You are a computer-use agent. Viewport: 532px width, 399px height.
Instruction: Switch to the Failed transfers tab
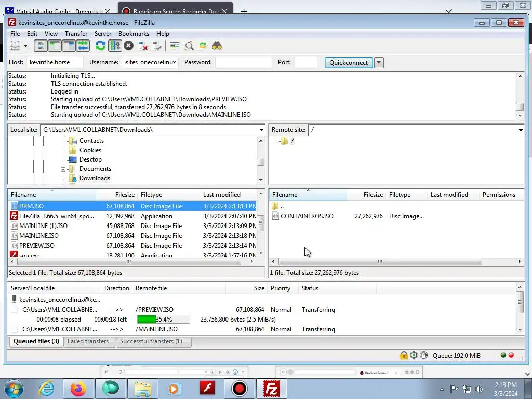[x=88, y=341]
